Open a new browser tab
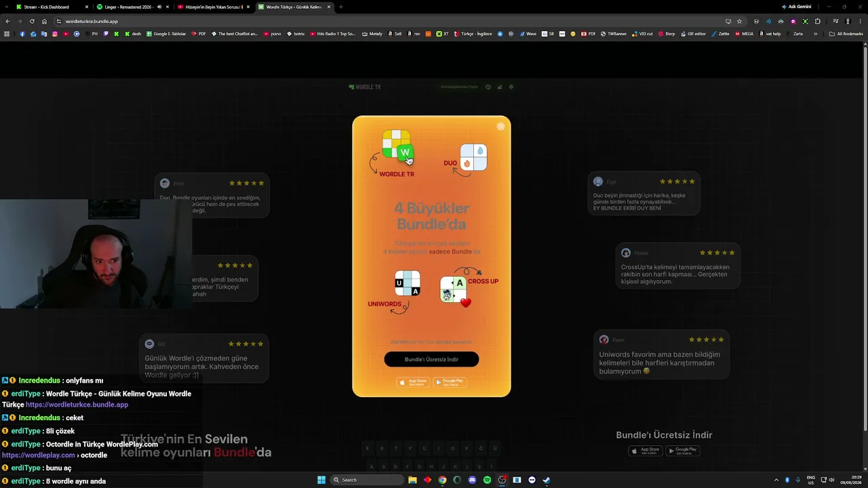 [340, 7]
